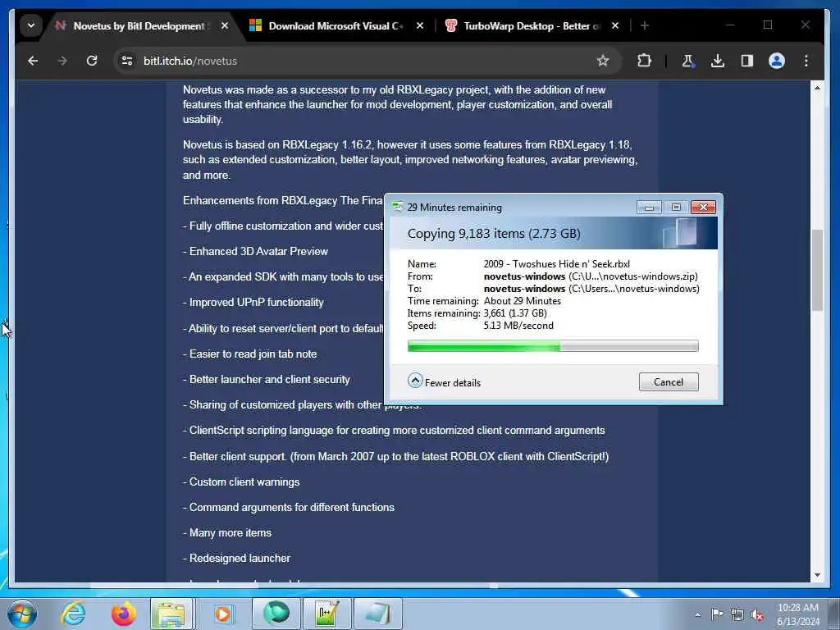Click the page vertical scrollbar thumb
Screen dimensions: 840x630
[x=816, y=270]
